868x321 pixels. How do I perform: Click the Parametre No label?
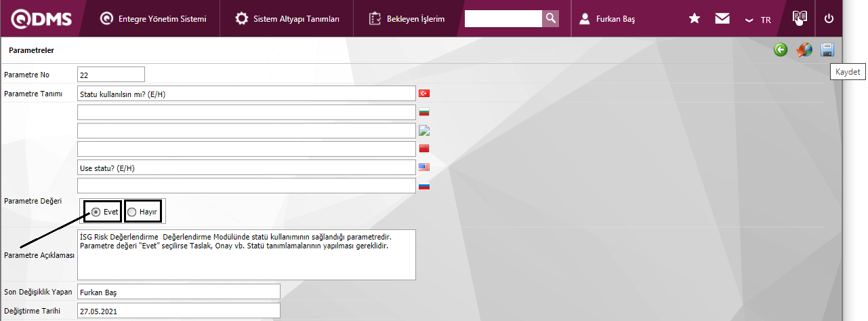point(26,75)
